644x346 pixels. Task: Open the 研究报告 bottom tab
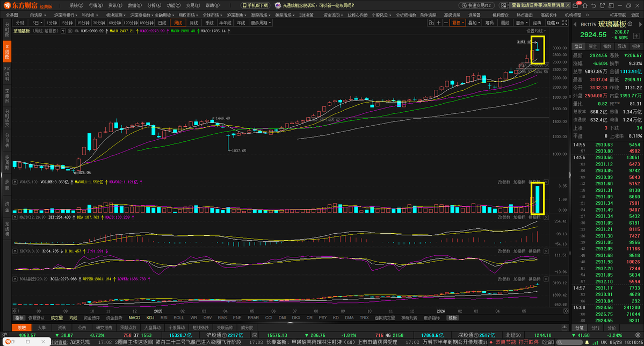(x=104, y=328)
